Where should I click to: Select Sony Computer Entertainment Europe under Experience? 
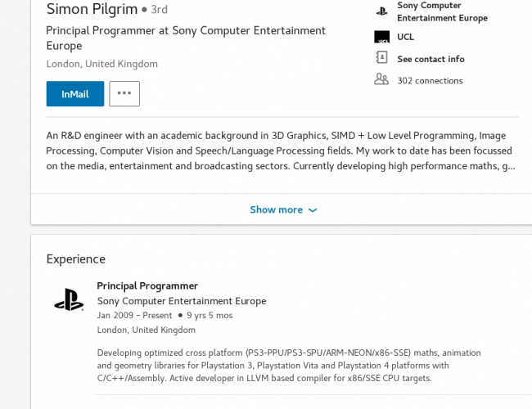click(181, 300)
